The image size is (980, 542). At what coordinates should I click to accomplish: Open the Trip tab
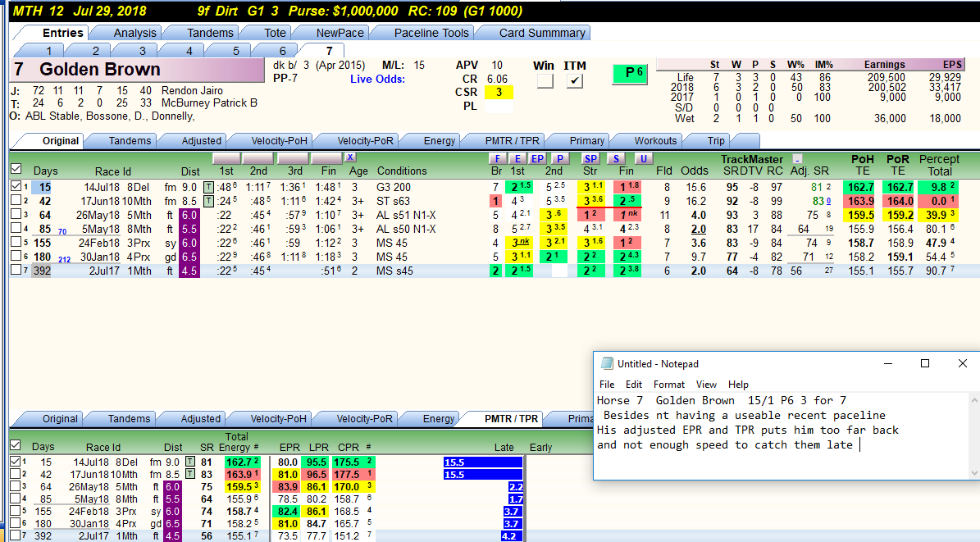(x=716, y=141)
